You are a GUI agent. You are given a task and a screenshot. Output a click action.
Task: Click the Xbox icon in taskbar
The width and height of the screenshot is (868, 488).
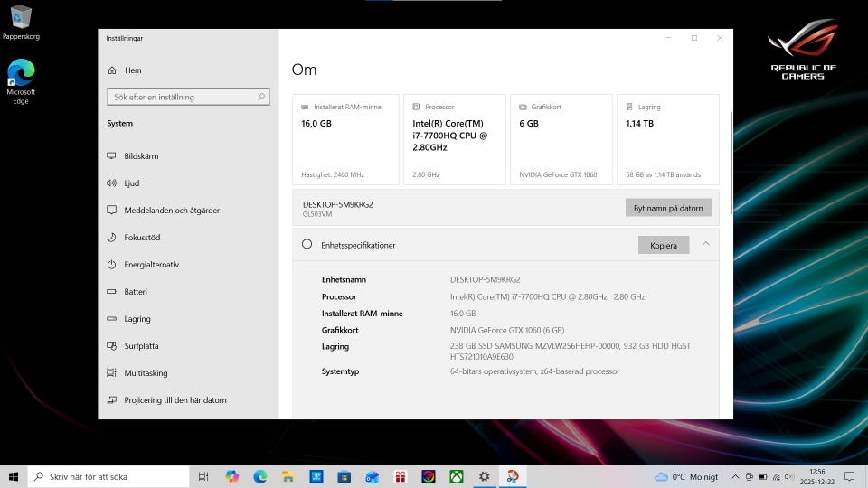tap(457, 476)
